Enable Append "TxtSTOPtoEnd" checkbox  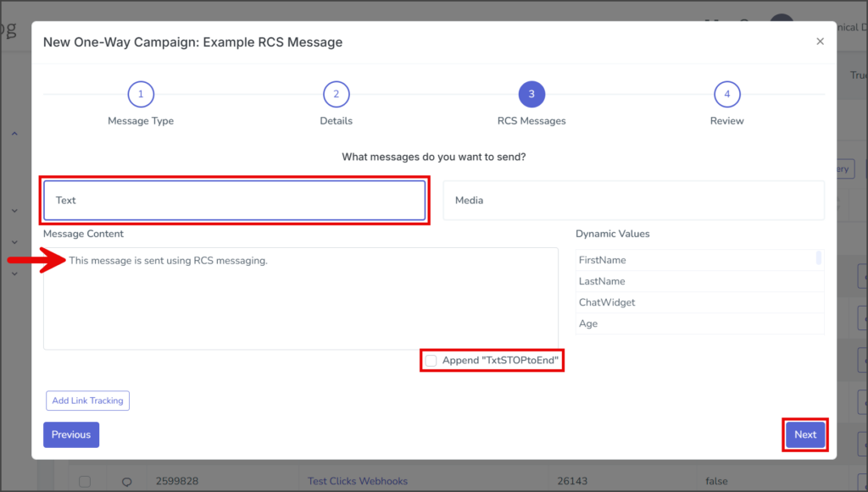pos(431,361)
